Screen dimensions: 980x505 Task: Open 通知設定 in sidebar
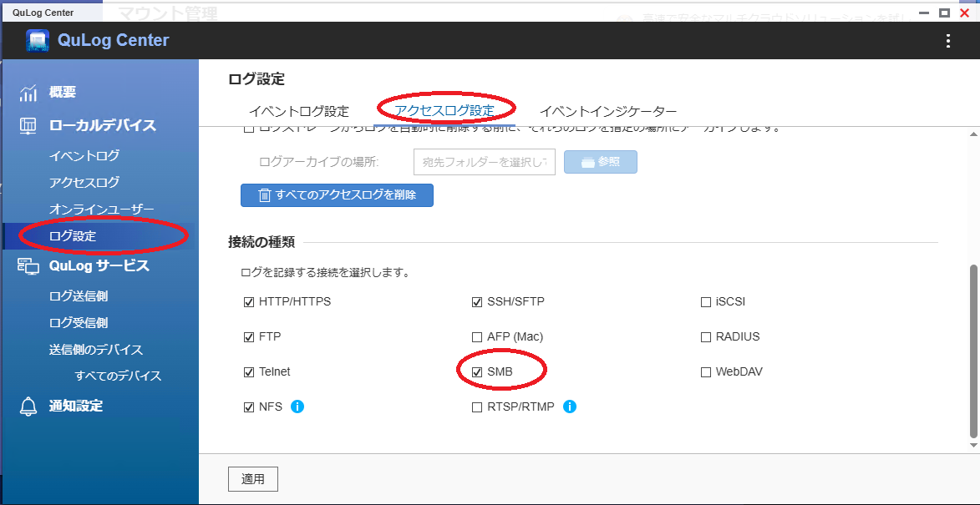click(76, 406)
